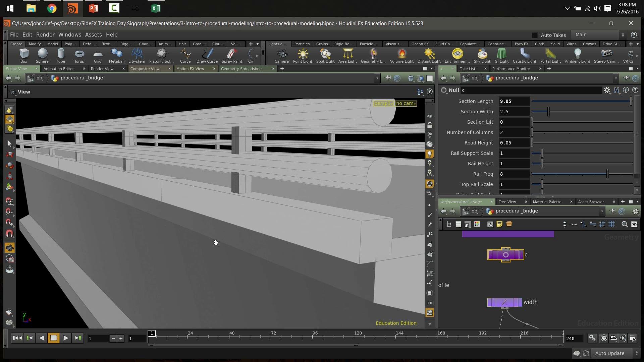
Task: Select the Assets menu item
Action: tap(93, 34)
